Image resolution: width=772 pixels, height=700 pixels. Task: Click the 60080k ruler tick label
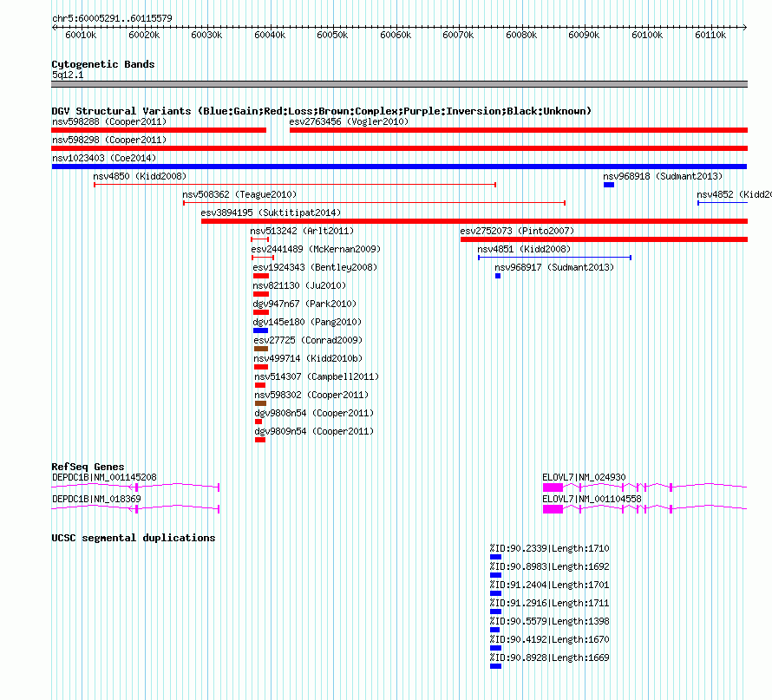[521, 35]
